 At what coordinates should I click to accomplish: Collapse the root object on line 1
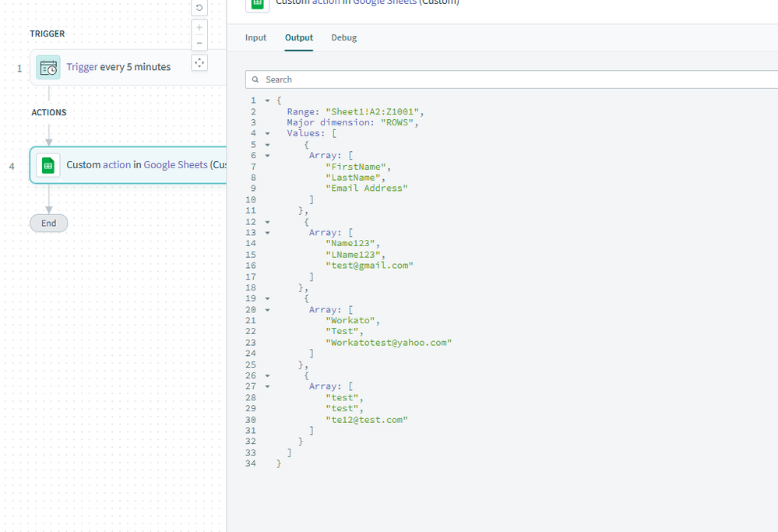268,100
